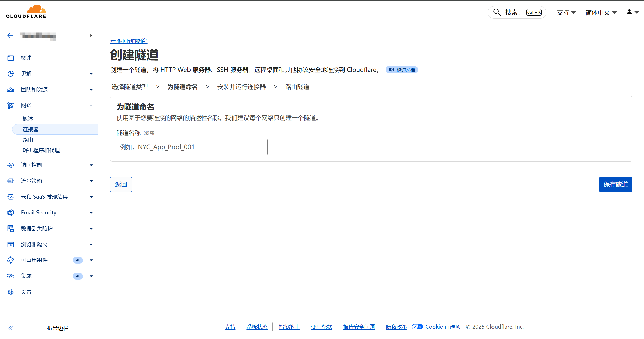Expand the 见解 menu arrow
The image size is (644, 339).
[x=91, y=74]
